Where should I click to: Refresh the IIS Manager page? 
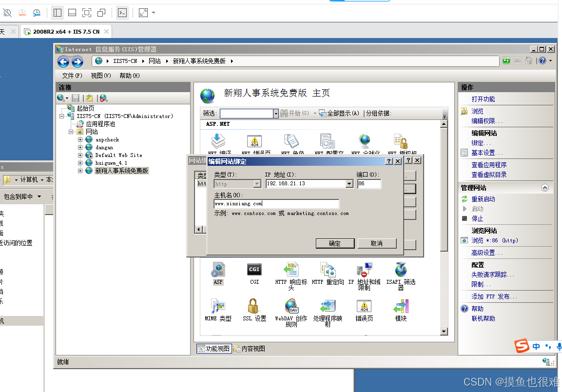click(x=506, y=60)
